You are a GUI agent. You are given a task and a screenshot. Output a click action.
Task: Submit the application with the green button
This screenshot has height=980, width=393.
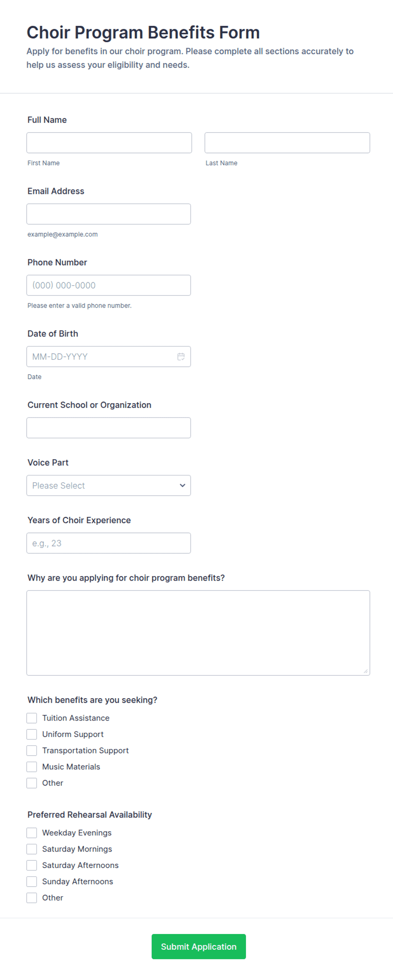[x=199, y=947]
